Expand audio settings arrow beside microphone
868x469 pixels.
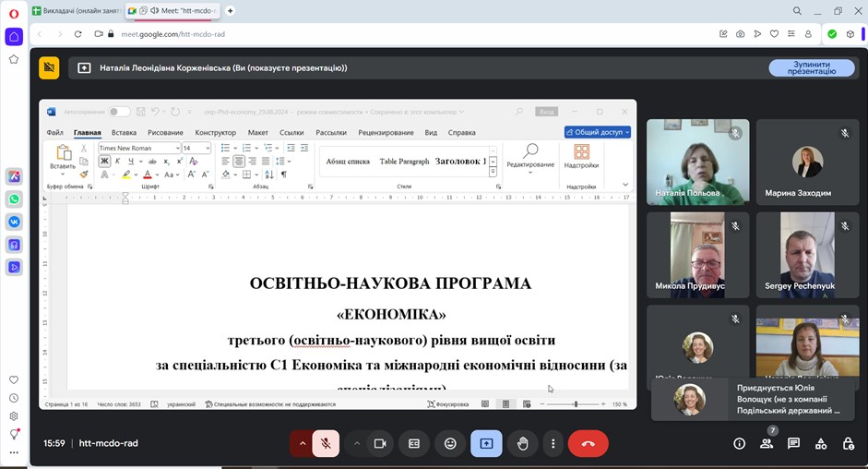click(301, 443)
